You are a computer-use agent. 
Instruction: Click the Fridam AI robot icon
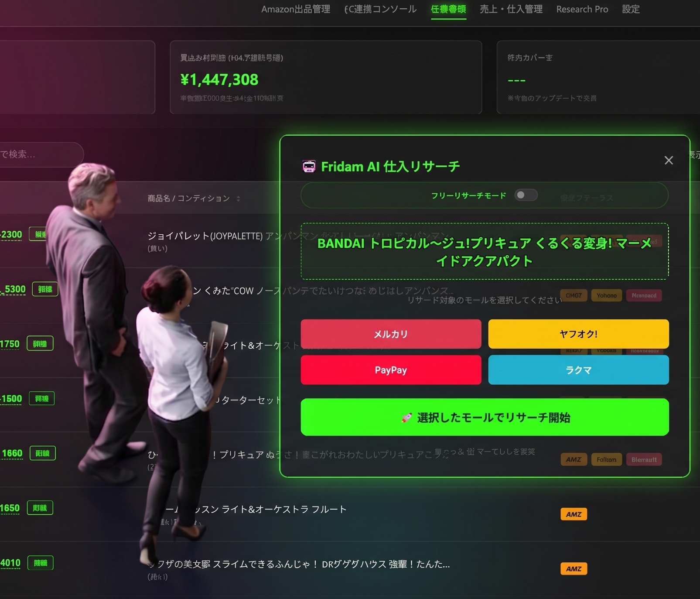coord(309,166)
